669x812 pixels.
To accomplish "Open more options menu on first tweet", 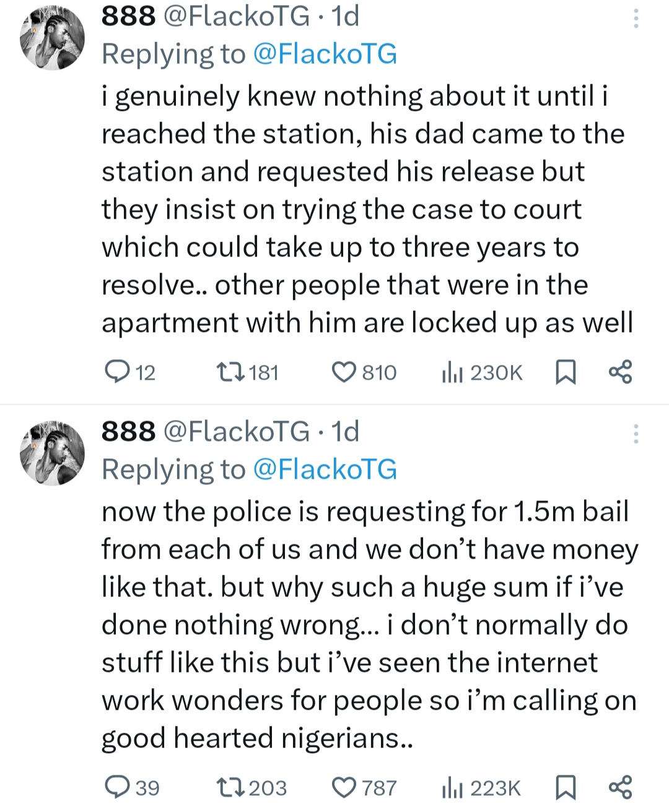I will pyautogui.click(x=636, y=19).
